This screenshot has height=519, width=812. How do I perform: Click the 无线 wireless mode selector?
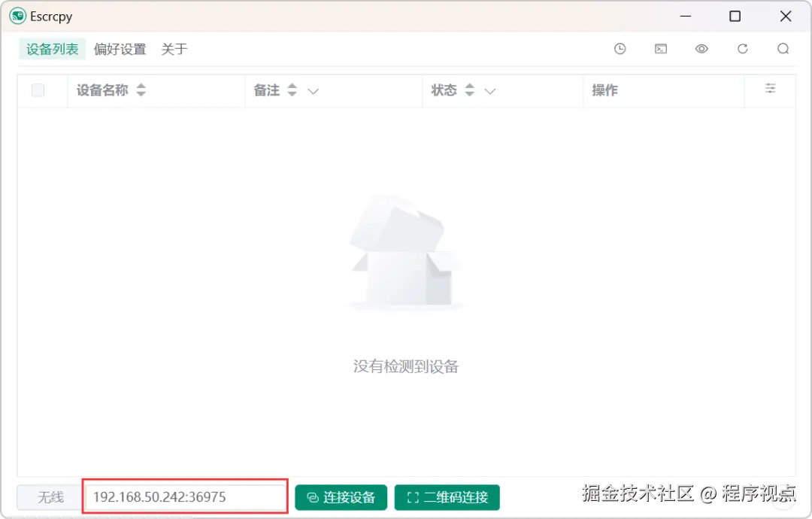(x=49, y=497)
